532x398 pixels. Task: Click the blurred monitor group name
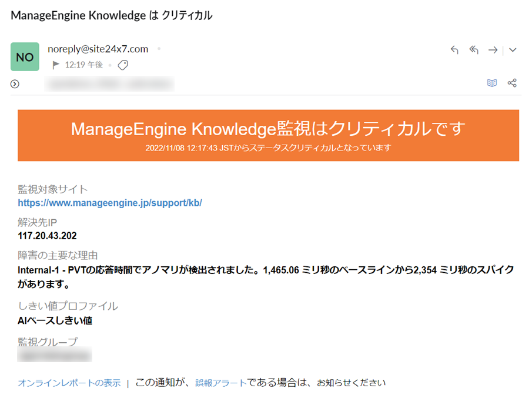(x=55, y=356)
